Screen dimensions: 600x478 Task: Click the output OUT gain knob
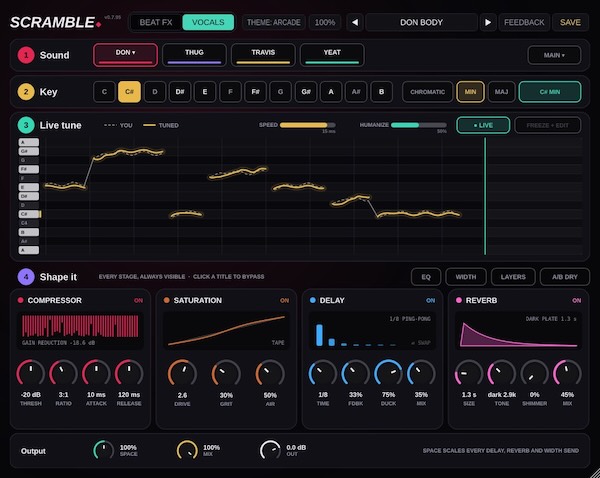coord(270,450)
